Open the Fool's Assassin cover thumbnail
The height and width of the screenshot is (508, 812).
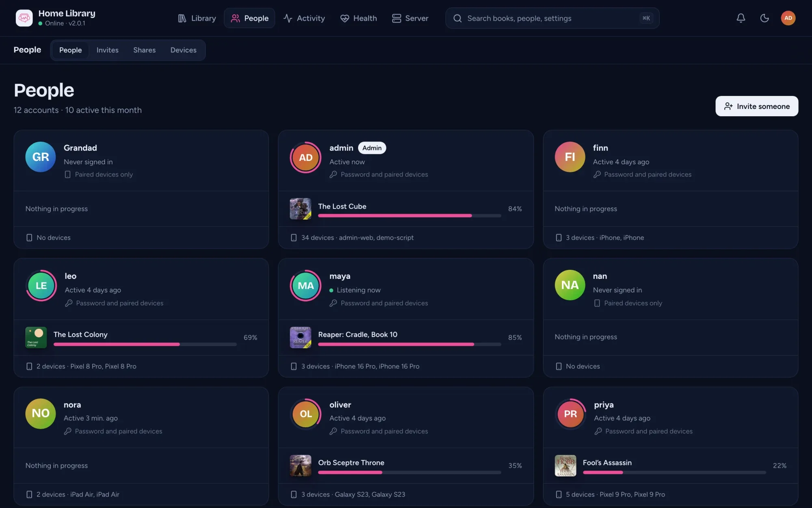tap(565, 465)
